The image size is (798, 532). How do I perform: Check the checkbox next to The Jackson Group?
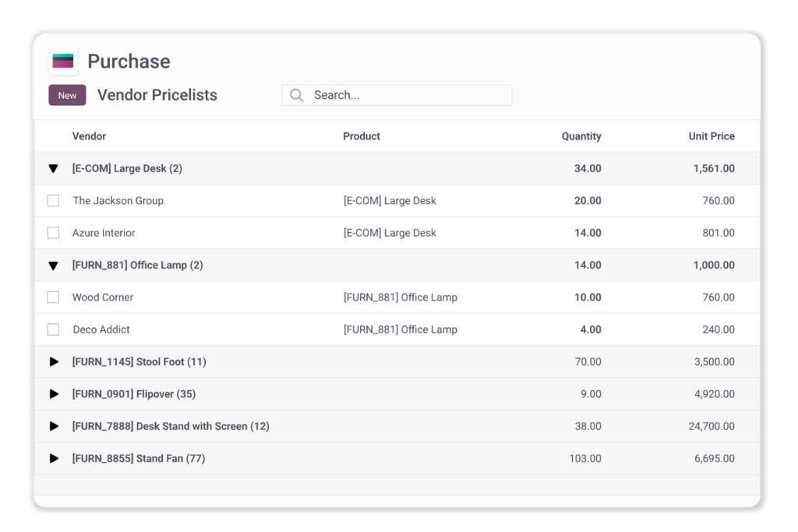point(53,200)
